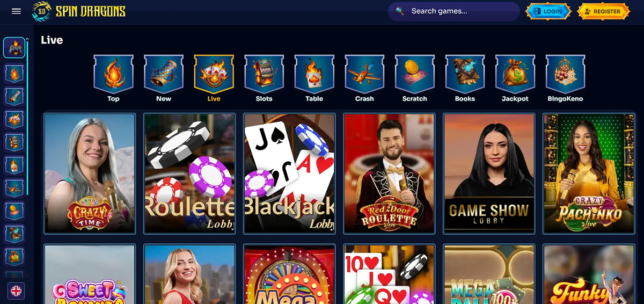The height and width of the screenshot is (304, 644).
Task: Open Red Door Roulette Live tile
Action: pos(389,173)
